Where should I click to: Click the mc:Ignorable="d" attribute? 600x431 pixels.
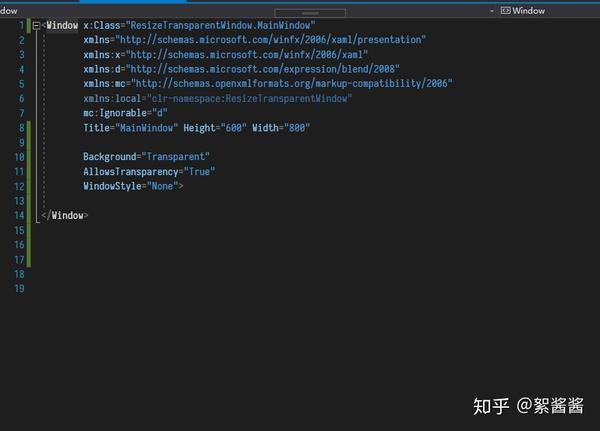tap(125, 113)
